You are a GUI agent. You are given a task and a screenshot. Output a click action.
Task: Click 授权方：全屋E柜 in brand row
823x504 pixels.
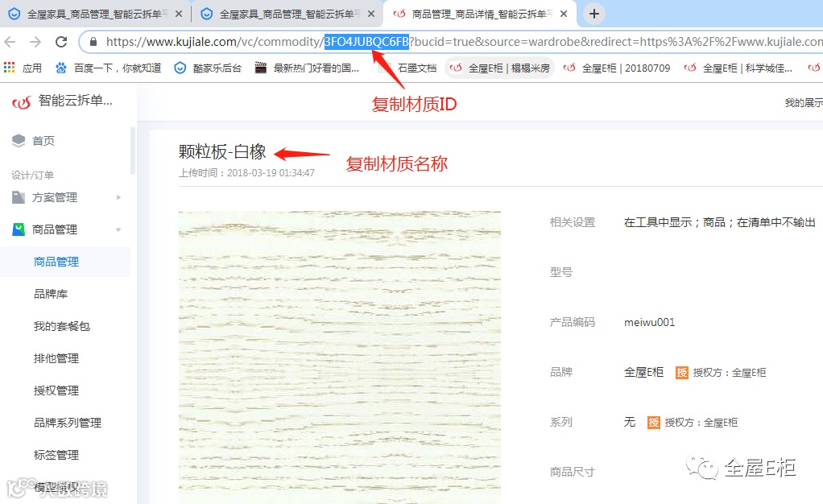pyautogui.click(x=730, y=373)
